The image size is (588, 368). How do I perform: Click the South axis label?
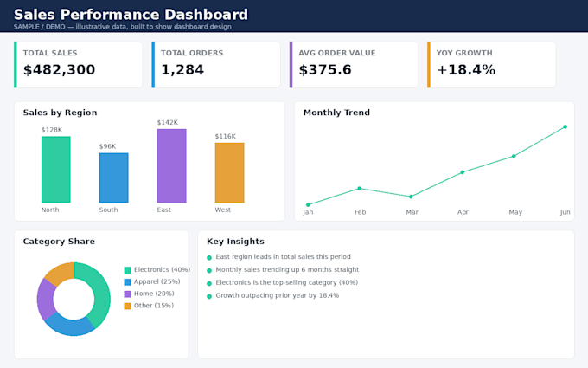tap(108, 210)
